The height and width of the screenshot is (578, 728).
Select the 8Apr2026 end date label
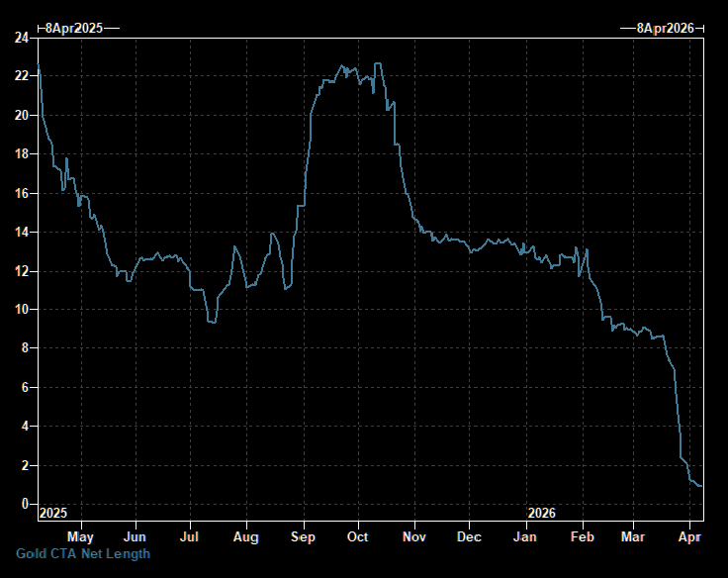pyautogui.click(x=663, y=29)
